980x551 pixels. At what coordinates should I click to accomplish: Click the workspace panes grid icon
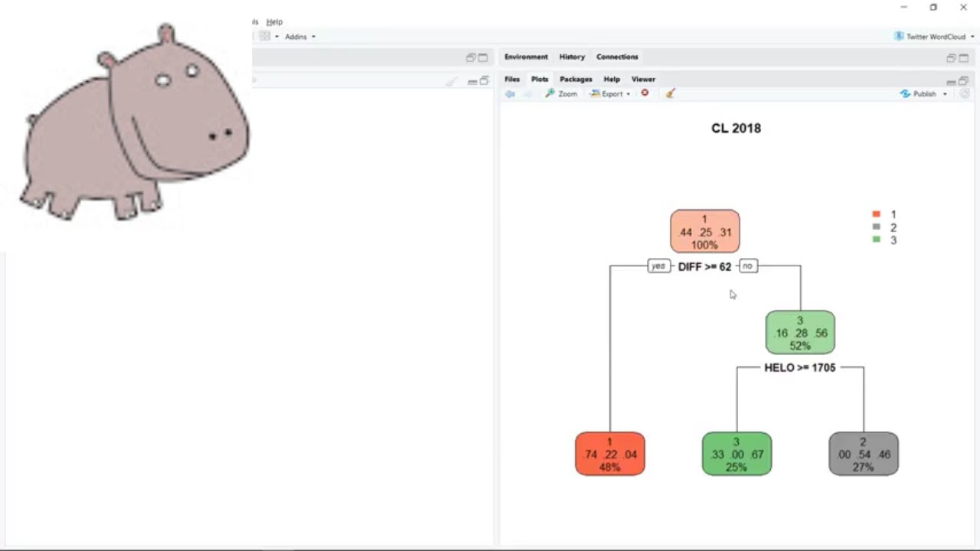click(x=264, y=36)
